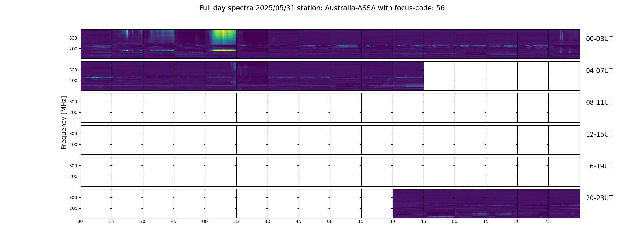Click the first empty panel in the 08-11UT row

(96, 108)
